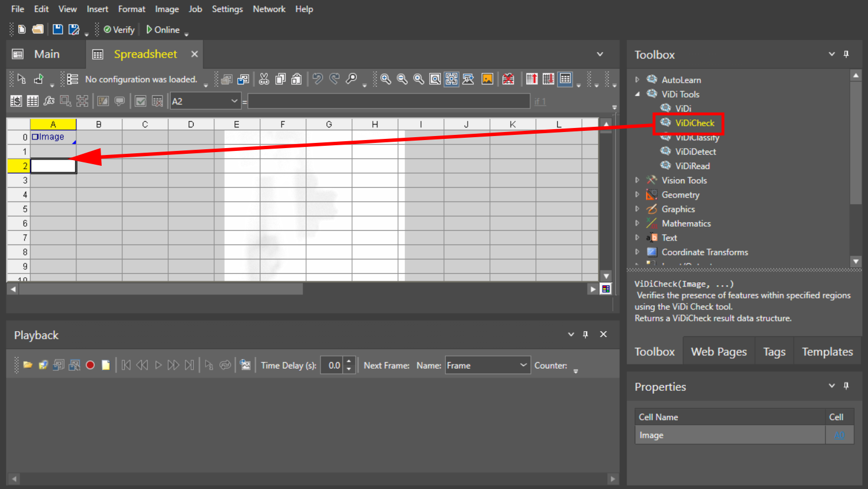The height and width of the screenshot is (489, 868).
Task: Click the Insert Function fx icon
Action: point(49,101)
